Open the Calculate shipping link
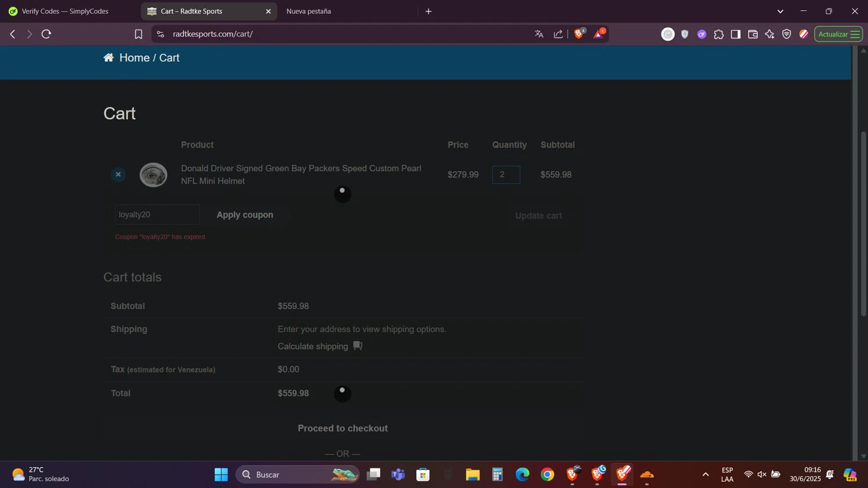Screen dimensions: 868x488 click(313, 346)
